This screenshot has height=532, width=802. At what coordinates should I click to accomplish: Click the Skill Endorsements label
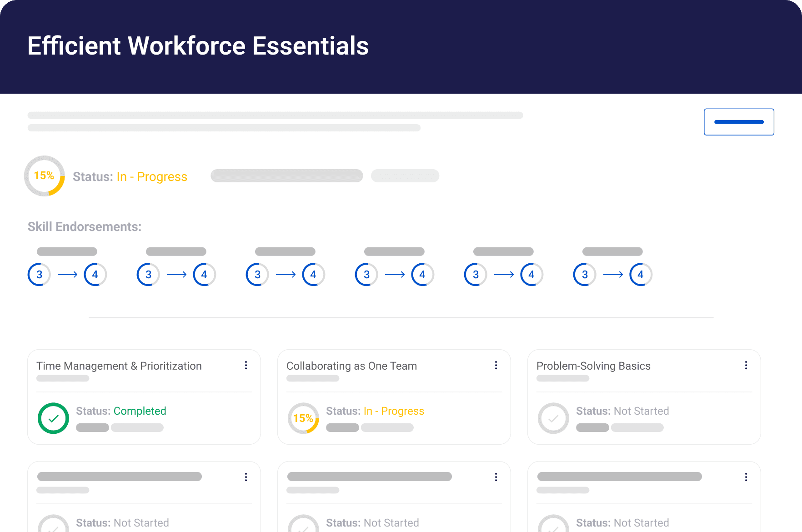click(85, 227)
